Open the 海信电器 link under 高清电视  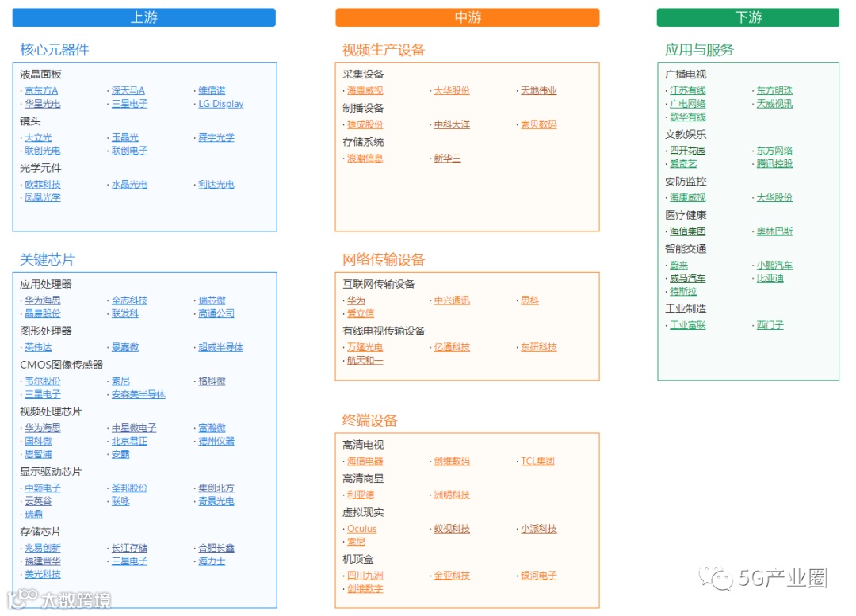[x=365, y=461]
